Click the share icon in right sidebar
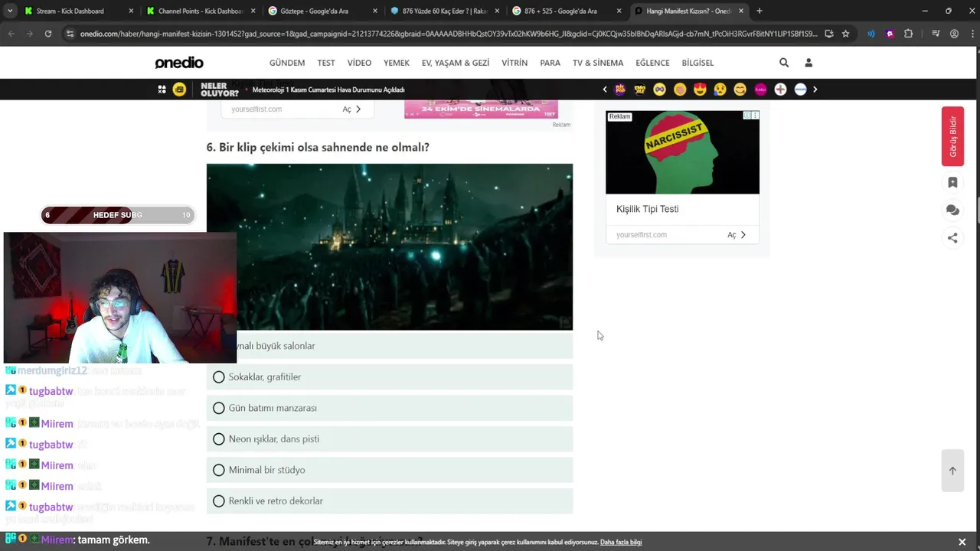This screenshot has width=980, height=551. click(x=952, y=238)
